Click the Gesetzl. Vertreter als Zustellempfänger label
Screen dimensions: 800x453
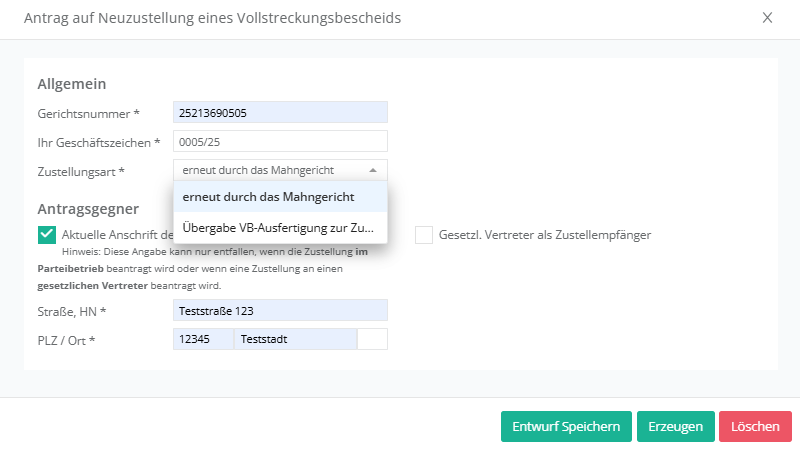(545, 235)
